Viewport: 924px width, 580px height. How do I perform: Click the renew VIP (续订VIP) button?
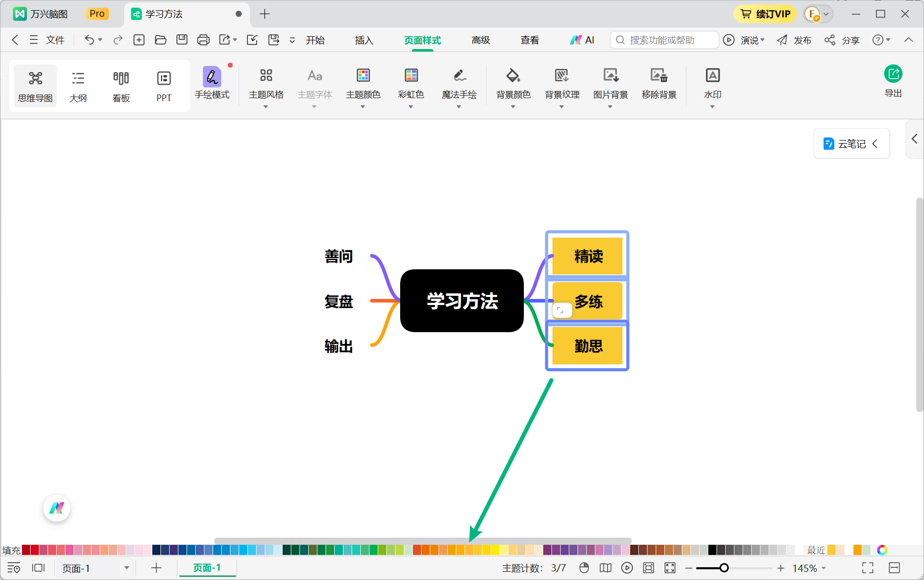765,14
